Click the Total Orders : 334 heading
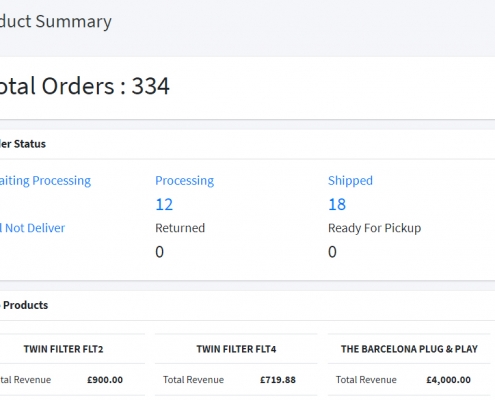495x400 pixels. (85, 86)
